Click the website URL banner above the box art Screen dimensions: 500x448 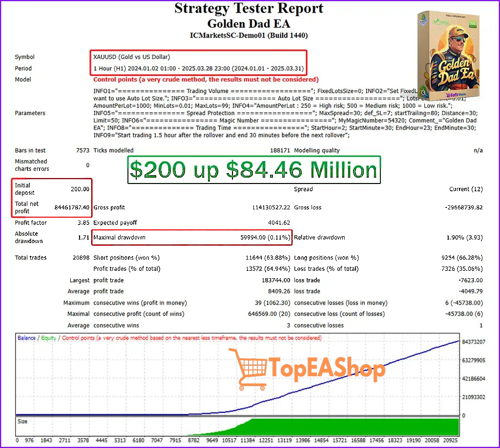pyautogui.click(x=455, y=17)
